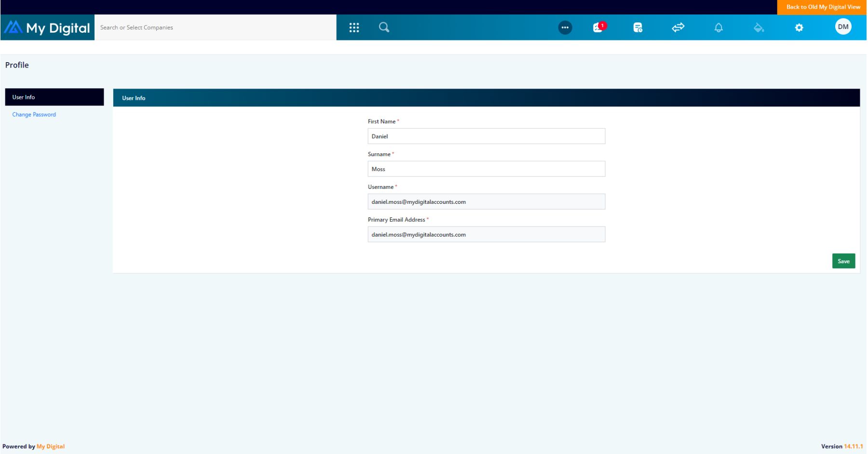This screenshot has height=454, width=868.
Task: Open the DM user avatar menu
Action: 843,27
